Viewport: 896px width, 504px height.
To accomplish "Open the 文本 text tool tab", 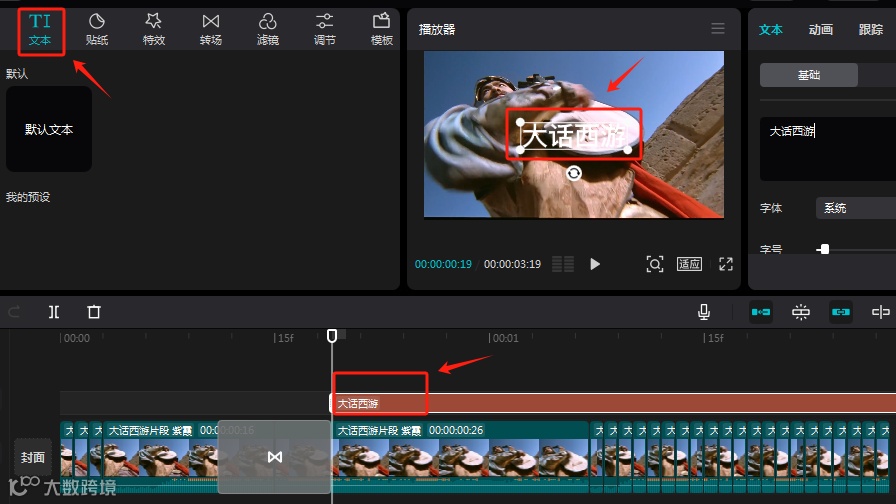I will [40, 30].
